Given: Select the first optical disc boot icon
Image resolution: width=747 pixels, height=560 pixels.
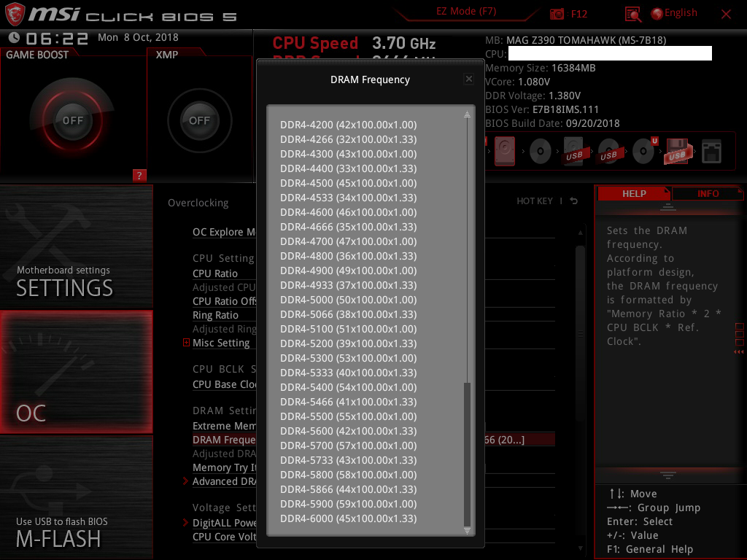Looking at the screenshot, I should 541,152.
